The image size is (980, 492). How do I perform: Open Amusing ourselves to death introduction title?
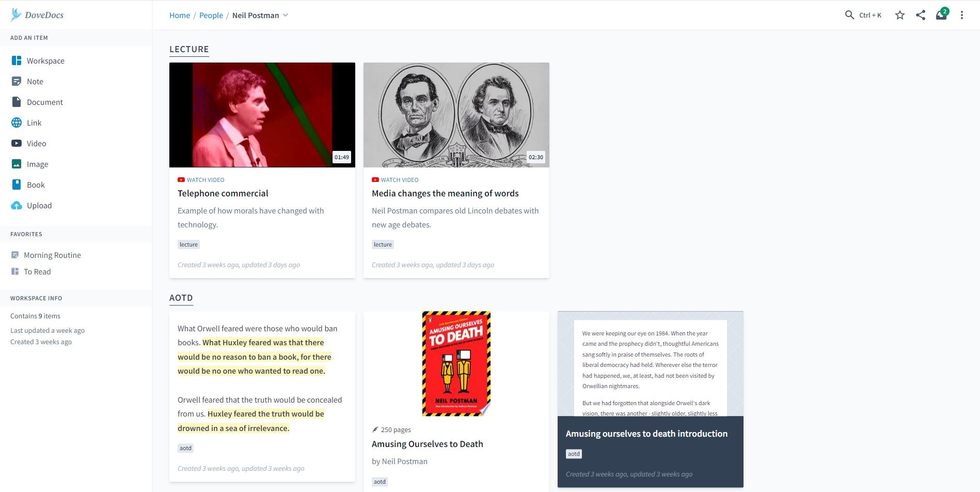click(x=646, y=434)
